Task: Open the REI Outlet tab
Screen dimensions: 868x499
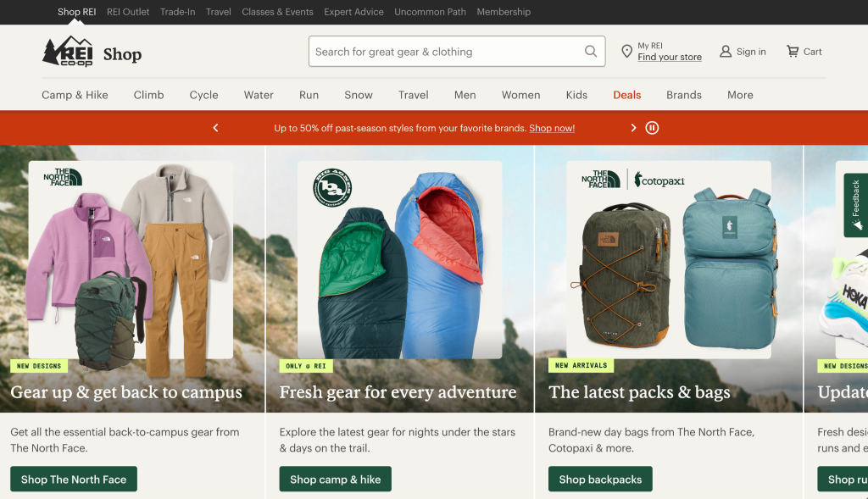Action: (128, 12)
